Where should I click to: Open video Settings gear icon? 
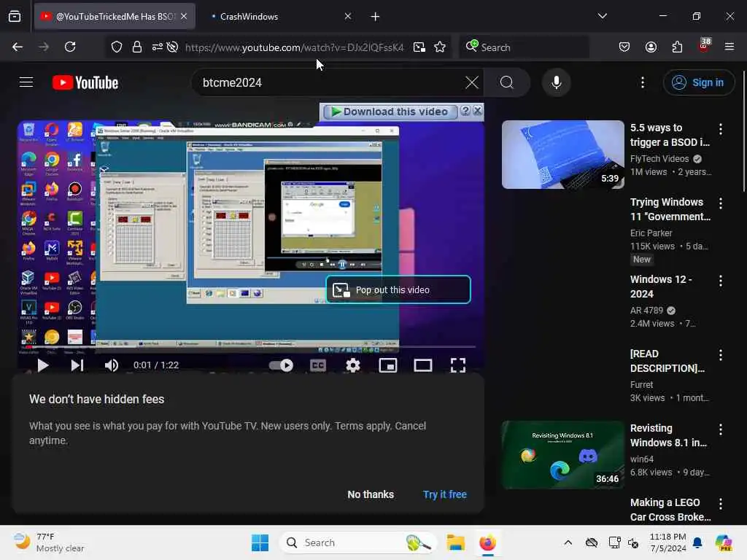pyautogui.click(x=352, y=365)
